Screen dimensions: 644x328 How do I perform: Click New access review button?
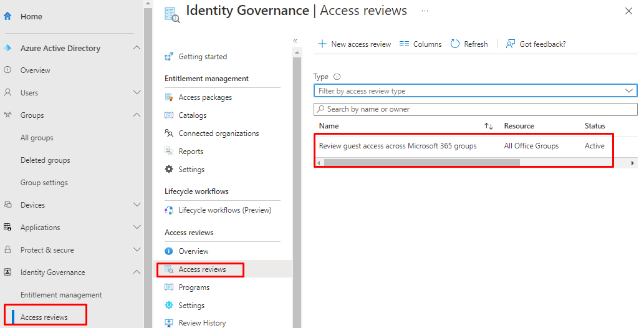click(354, 44)
